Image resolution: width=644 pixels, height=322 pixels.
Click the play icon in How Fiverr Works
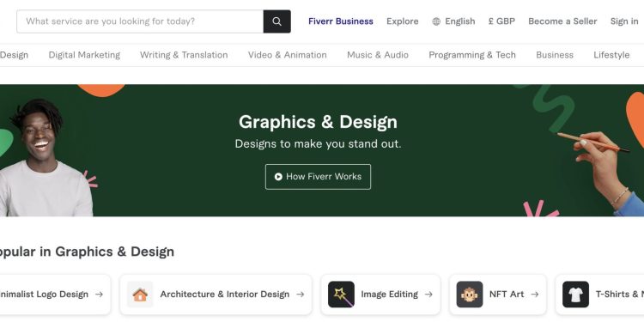click(x=278, y=177)
